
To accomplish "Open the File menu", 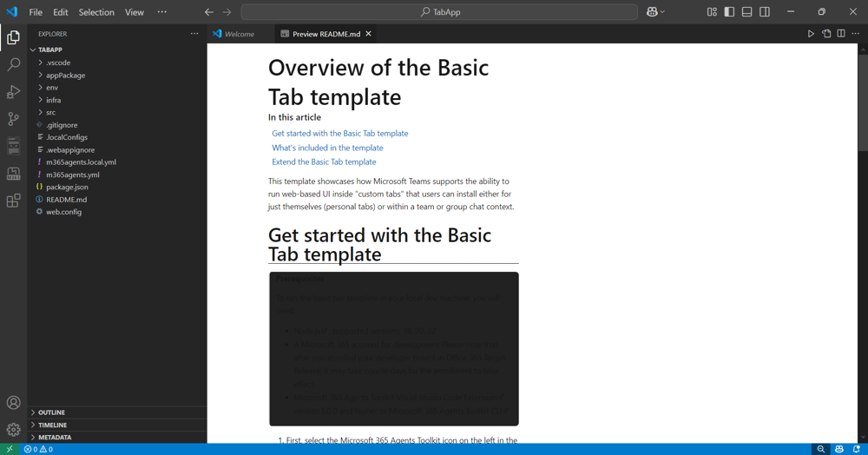I will point(36,11).
